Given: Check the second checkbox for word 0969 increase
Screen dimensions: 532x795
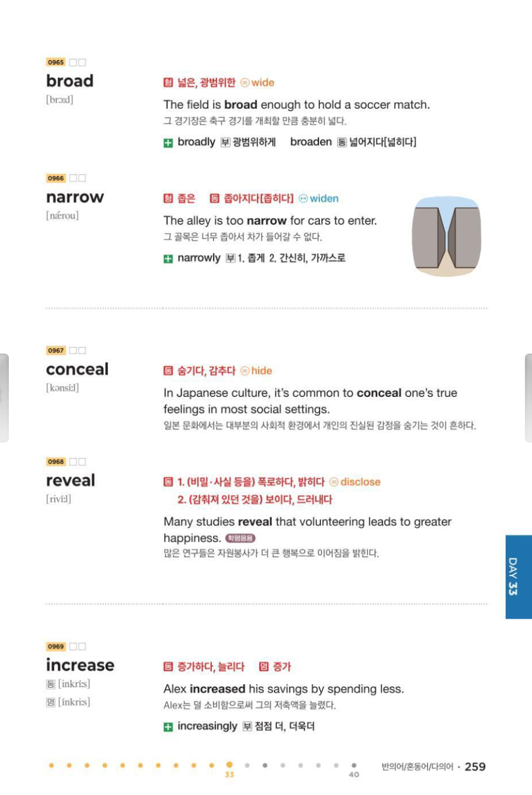Looking at the screenshot, I should (82, 647).
